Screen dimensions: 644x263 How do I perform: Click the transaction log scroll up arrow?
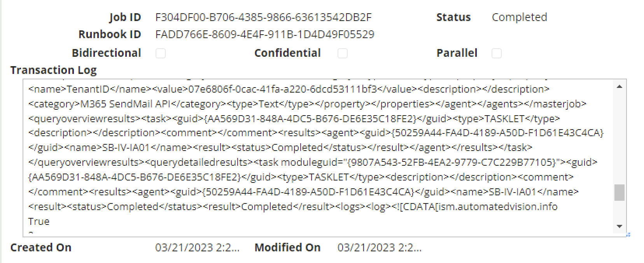tap(619, 86)
